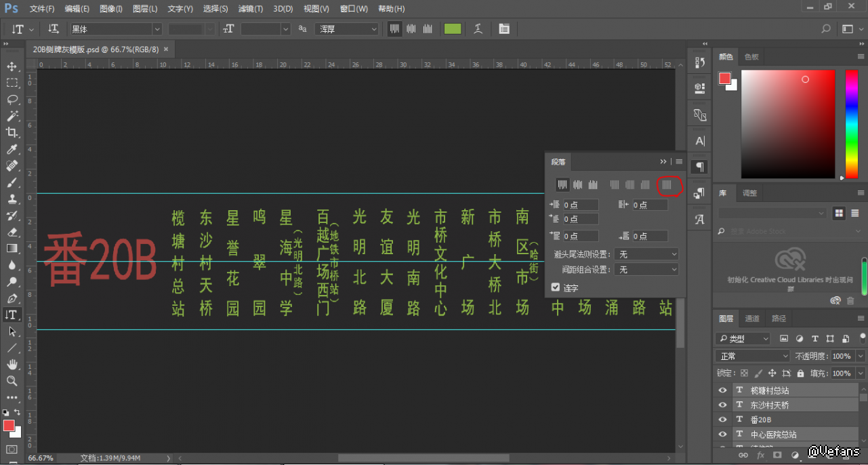Open the 正常 blend mode dropdown
Viewport: 868px width, 465px height.
coord(752,356)
